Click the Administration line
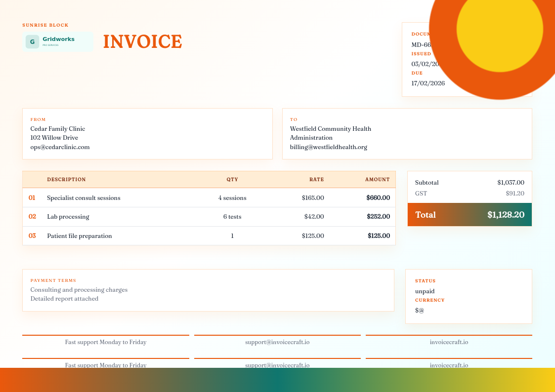This screenshot has width=555, height=392. coord(311,138)
